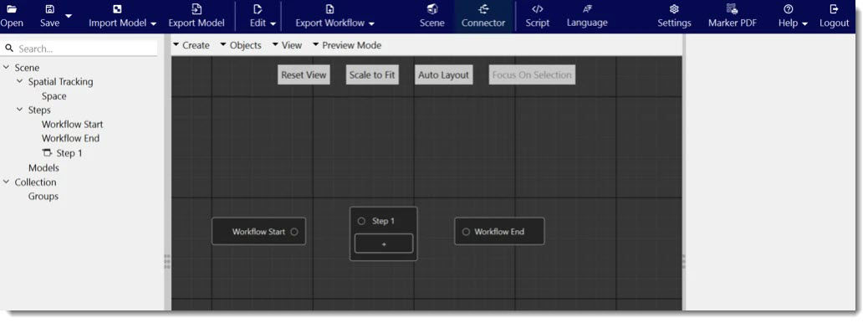This screenshot has height=323, width=868.
Task: Click the Help question mark icon
Action: tap(789, 9)
